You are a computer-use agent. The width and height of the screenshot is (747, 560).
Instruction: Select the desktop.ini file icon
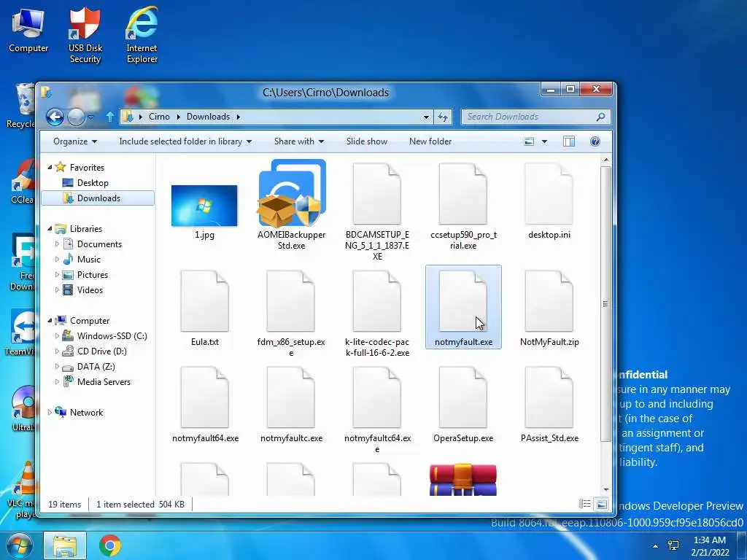click(x=549, y=194)
